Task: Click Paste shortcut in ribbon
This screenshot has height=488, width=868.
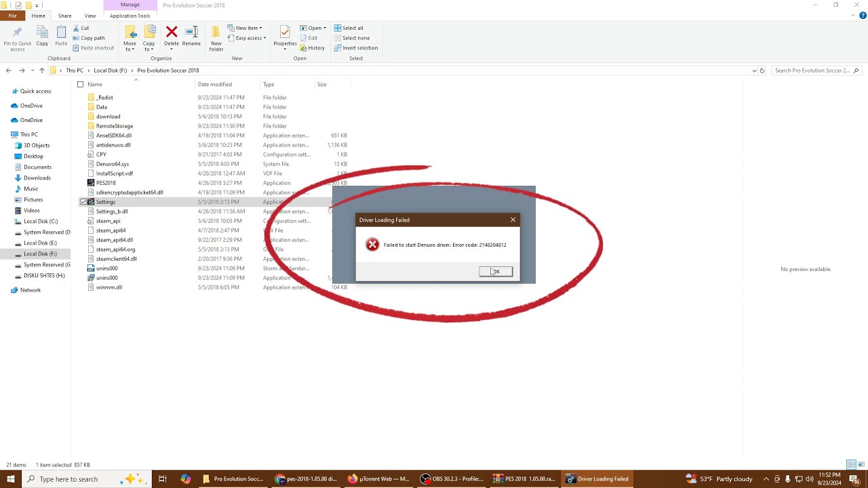Action: coord(93,48)
